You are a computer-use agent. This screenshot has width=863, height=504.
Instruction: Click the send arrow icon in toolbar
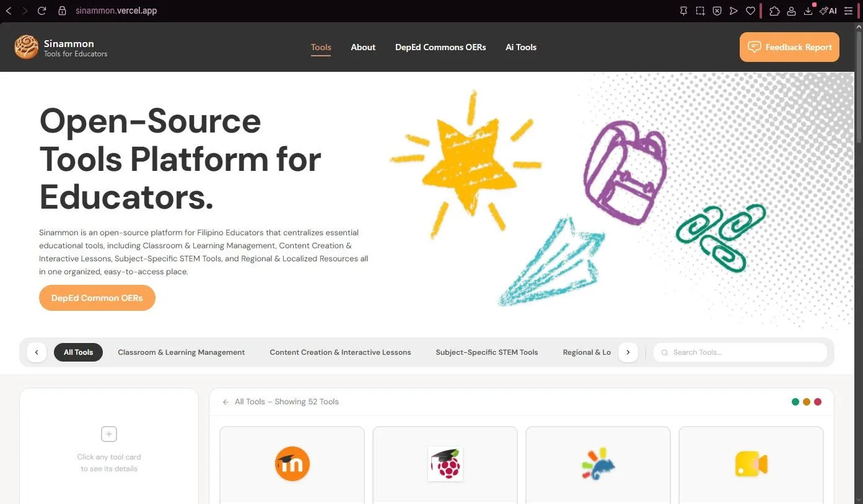click(x=734, y=11)
